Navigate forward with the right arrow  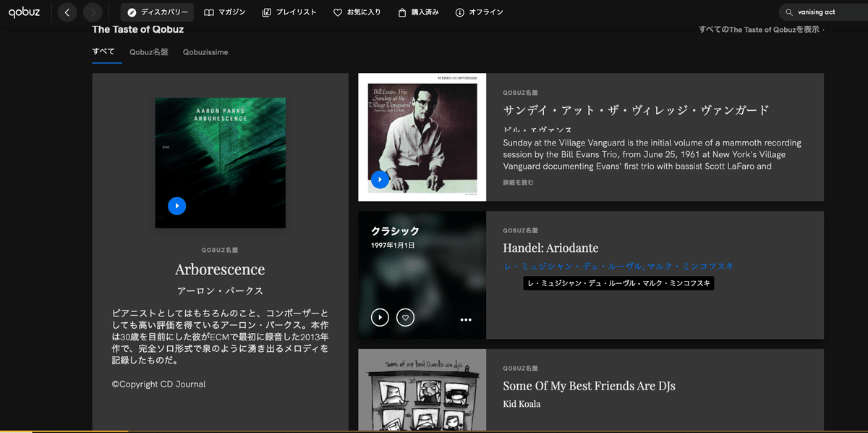coord(92,12)
